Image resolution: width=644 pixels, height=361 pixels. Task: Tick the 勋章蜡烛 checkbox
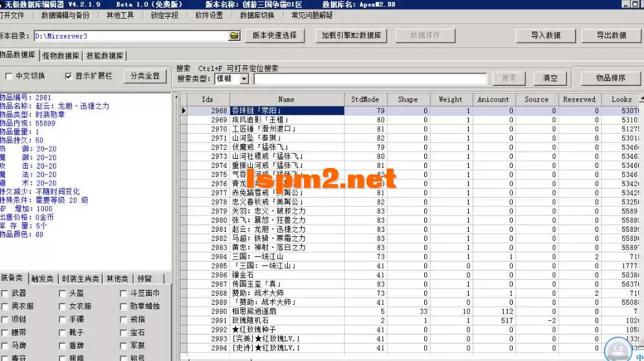[x=123, y=307]
